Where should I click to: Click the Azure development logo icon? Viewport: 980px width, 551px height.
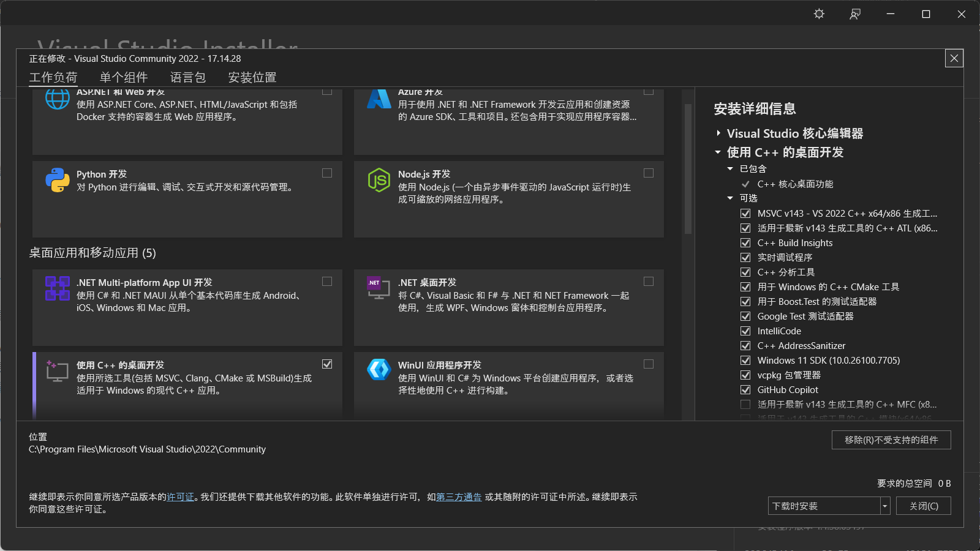[x=379, y=99]
